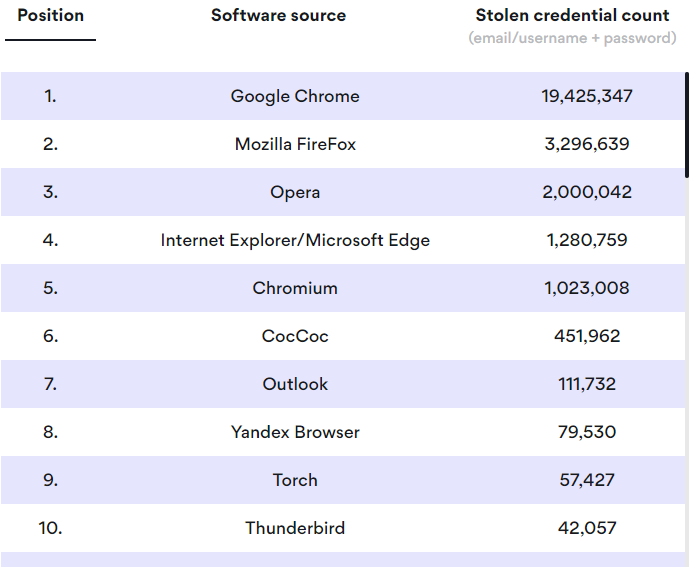Screen dimensions: 697x571
Task: Select the Torch cell
Action: coord(295,480)
